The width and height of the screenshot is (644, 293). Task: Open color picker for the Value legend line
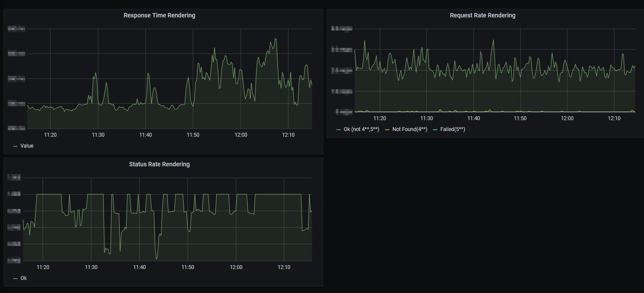pyautogui.click(x=15, y=146)
